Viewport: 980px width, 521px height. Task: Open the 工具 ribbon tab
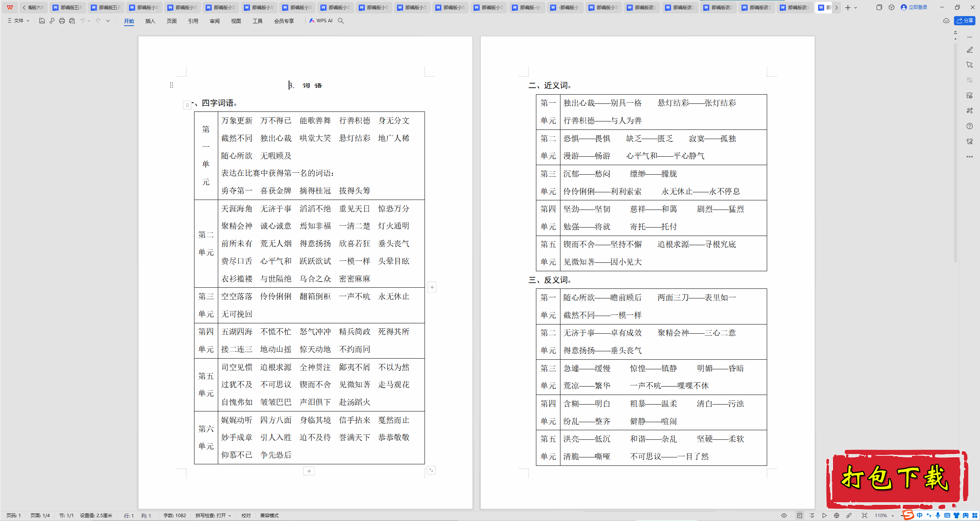click(258, 21)
